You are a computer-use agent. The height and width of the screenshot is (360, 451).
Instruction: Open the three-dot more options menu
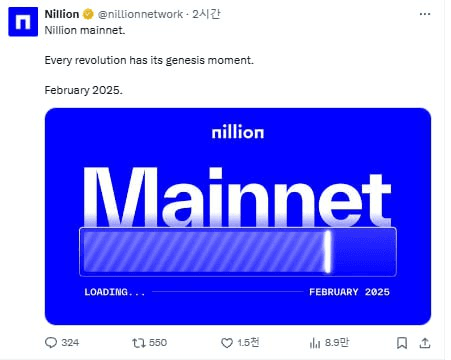[425, 14]
